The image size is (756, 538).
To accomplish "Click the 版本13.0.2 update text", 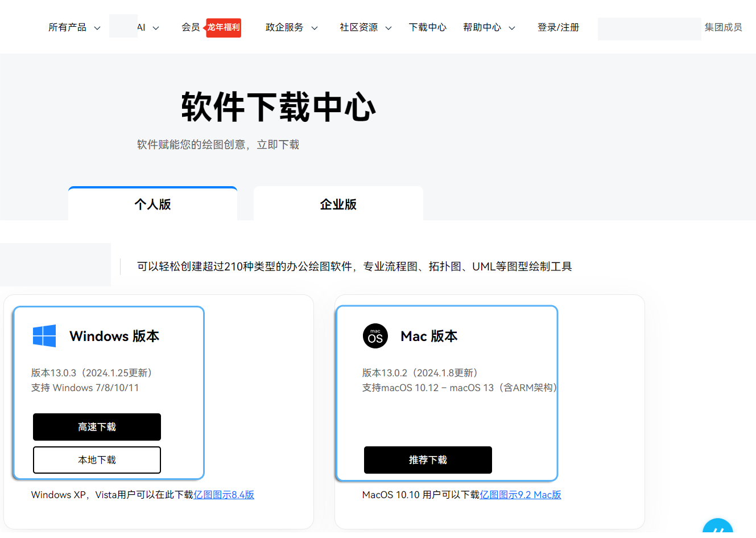I will [422, 373].
